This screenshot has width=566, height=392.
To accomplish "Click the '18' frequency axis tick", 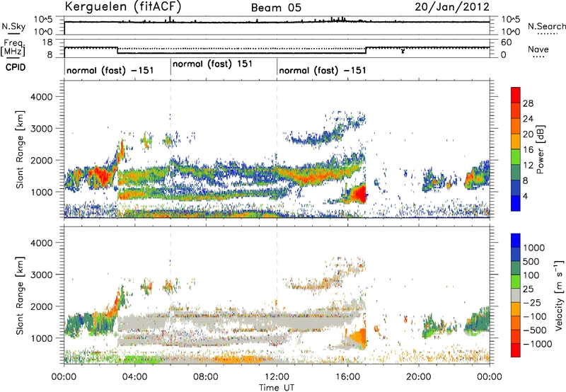I will 47,42.
